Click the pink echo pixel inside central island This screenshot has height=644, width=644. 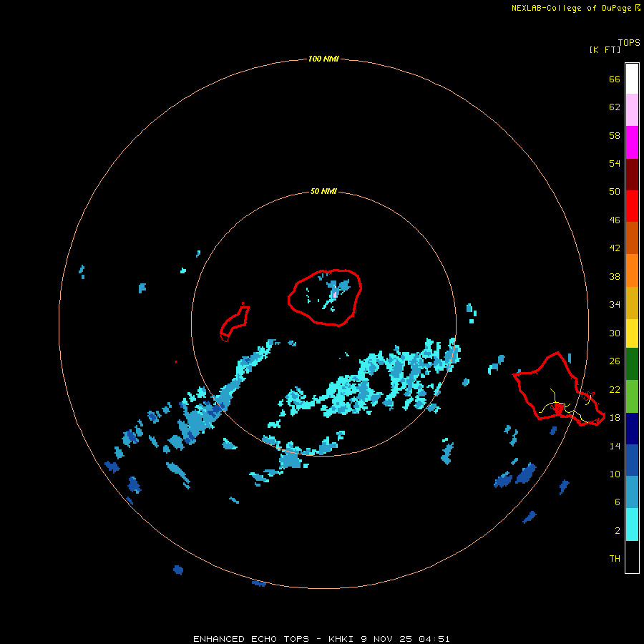coord(335,295)
